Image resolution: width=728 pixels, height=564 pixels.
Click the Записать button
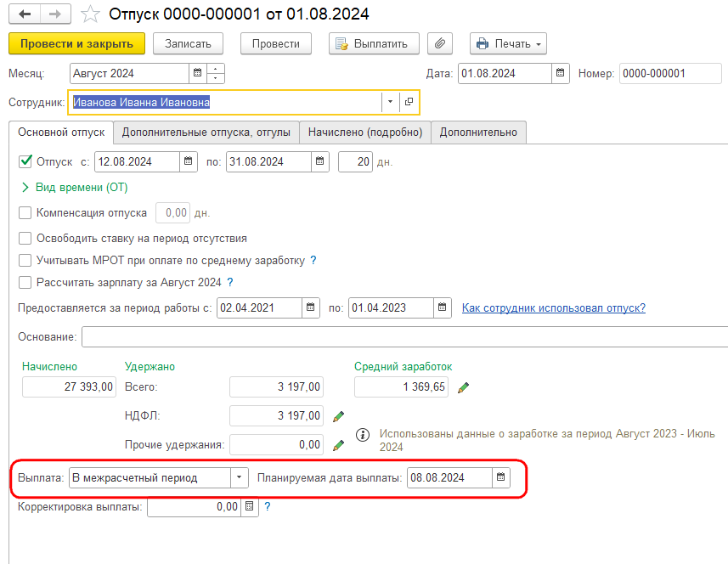click(188, 43)
